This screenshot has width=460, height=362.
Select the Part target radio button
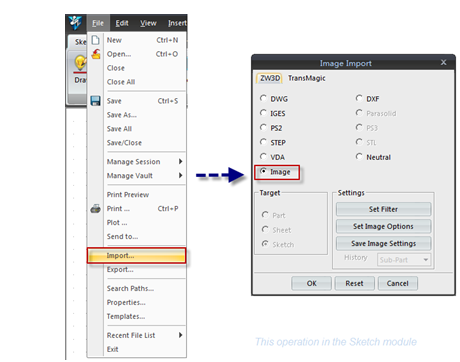pyautogui.click(x=265, y=215)
